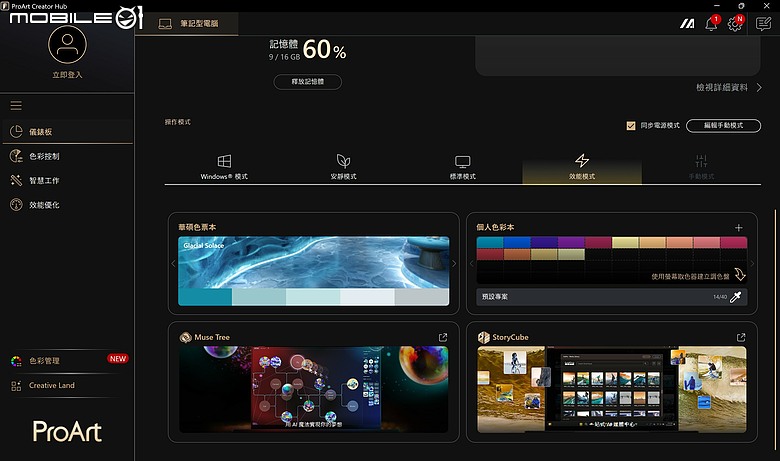Select the purple personal palette swatch

point(571,243)
